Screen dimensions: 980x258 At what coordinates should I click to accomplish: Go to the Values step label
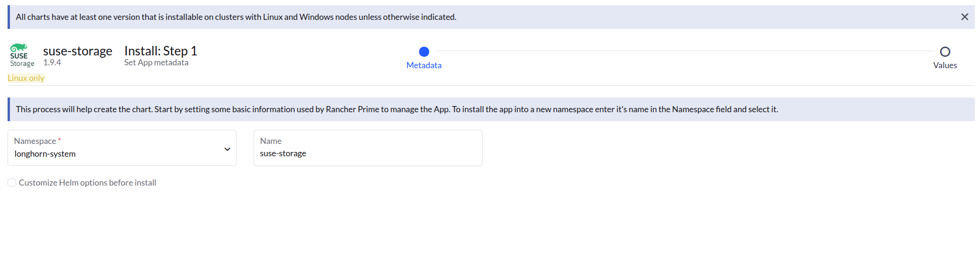point(945,65)
